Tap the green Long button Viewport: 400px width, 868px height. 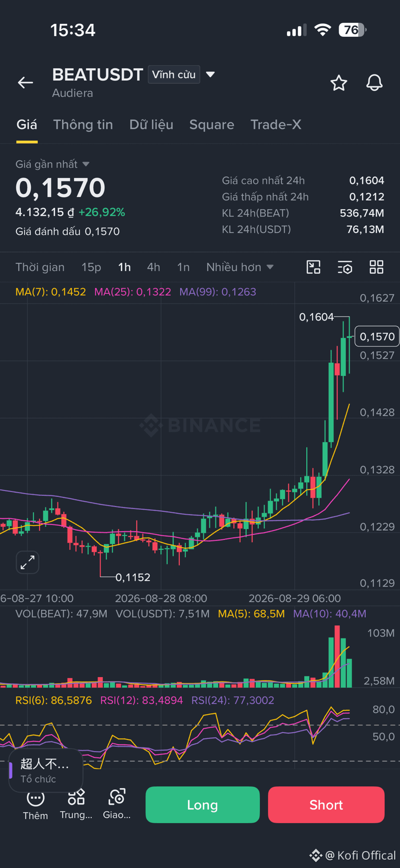pos(202,805)
